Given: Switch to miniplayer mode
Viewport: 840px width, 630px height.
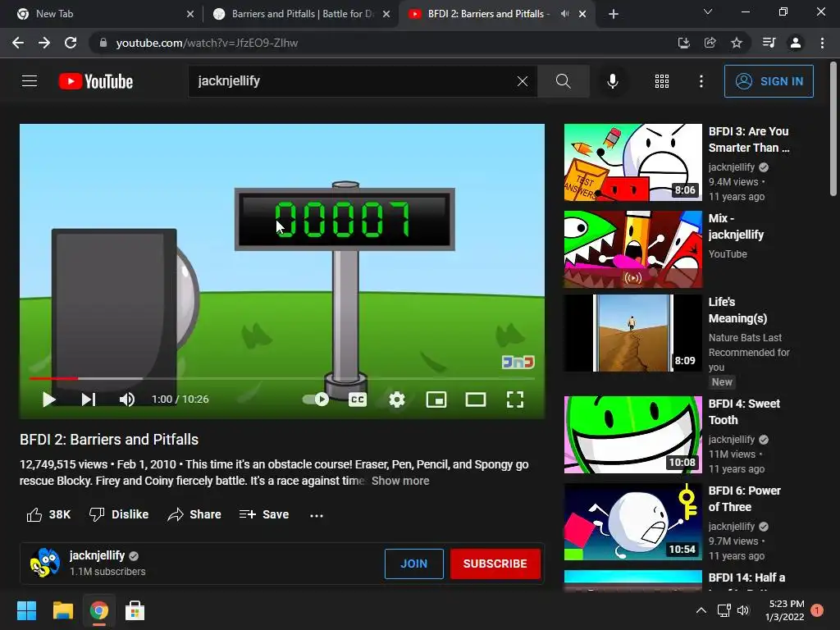Looking at the screenshot, I should [x=436, y=399].
